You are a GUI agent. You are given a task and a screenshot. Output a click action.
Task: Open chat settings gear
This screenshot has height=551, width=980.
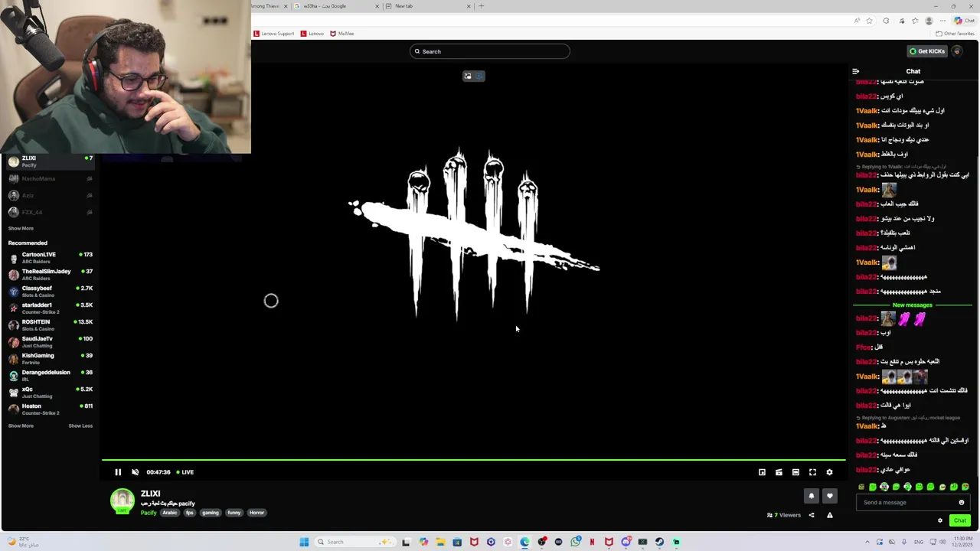coord(940,520)
